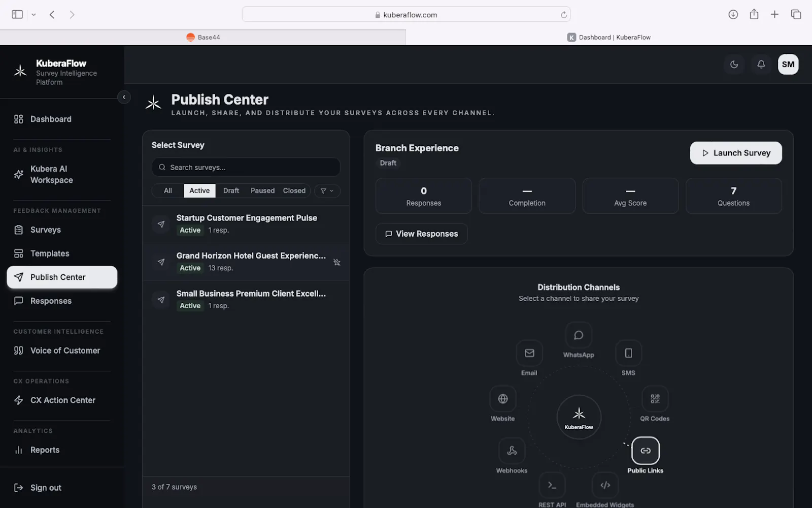Switch to Dashboard | KuberaFlow browser tab
Image resolution: width=812 pixels, height=508 pixels.
[609, 37]
